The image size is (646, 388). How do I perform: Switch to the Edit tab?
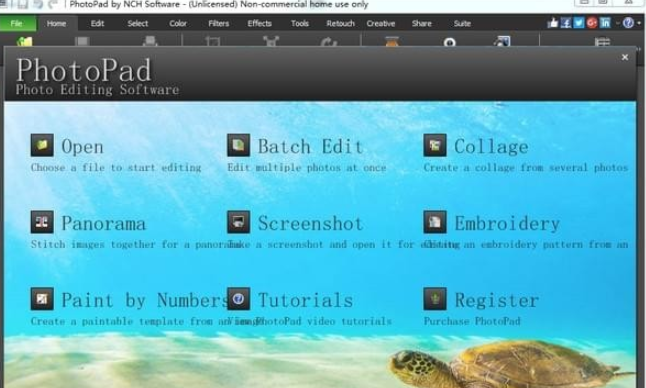(x=97, y=23)
